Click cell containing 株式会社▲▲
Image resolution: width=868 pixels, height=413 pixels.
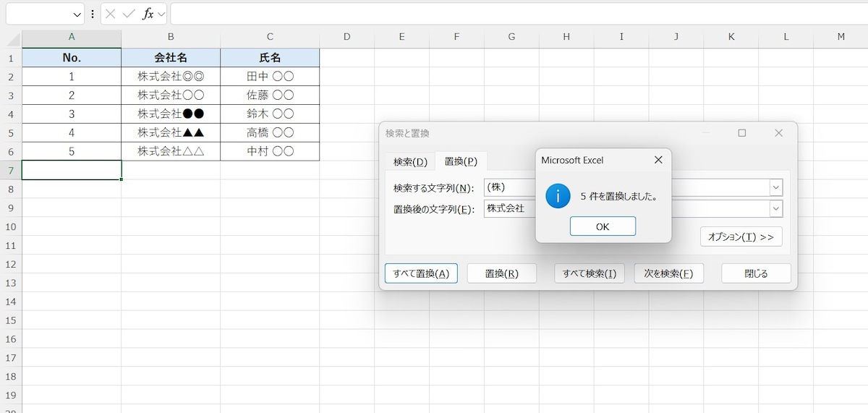(x=171, y=133)
